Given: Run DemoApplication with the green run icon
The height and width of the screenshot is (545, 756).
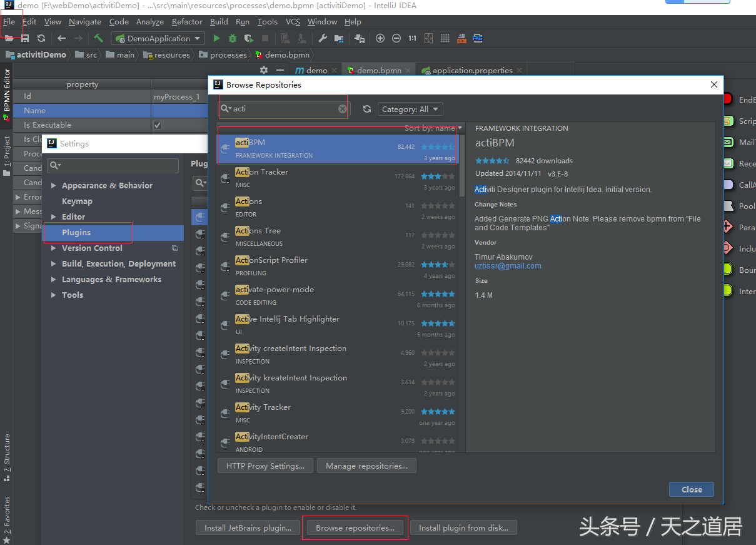Looking at the screenshot, I should pos(217,38).
